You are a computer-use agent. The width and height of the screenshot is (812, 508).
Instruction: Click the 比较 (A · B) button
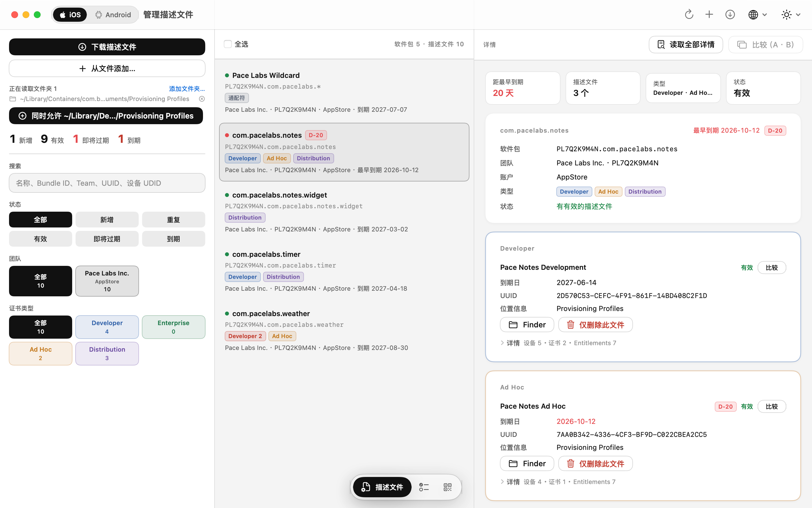[x=765, y=45]
